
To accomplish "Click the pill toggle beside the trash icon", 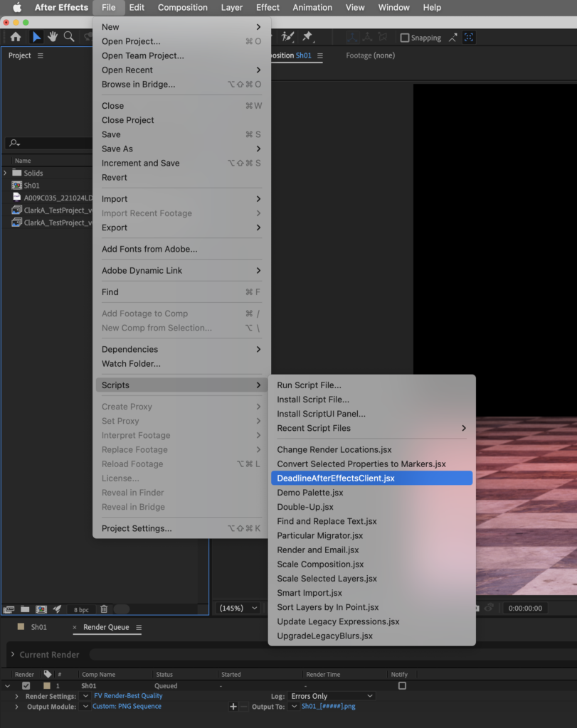I will [122, 609].
